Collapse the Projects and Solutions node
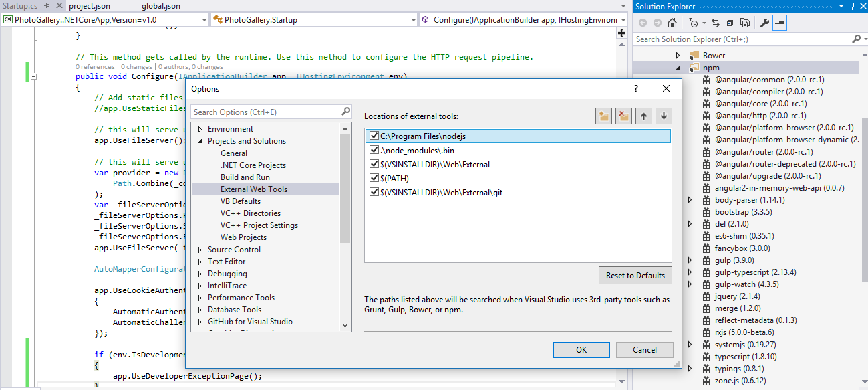Image resolution: width=868 pixels, height=390 pixels. [200, 141]
